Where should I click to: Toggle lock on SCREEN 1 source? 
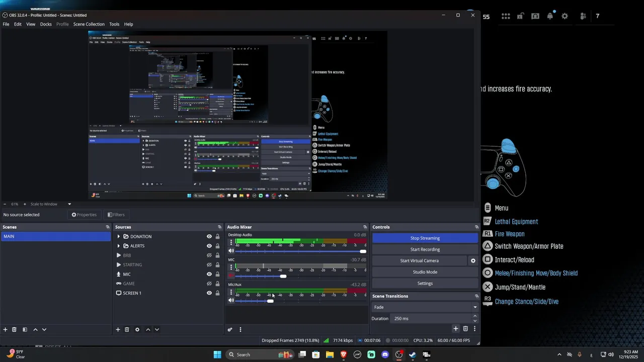(x=217, y=293)
